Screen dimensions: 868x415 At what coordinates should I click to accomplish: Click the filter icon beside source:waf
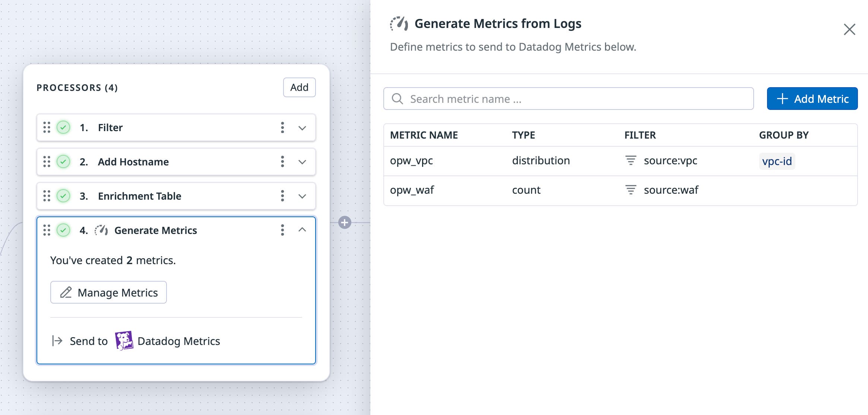coord(631,190)
